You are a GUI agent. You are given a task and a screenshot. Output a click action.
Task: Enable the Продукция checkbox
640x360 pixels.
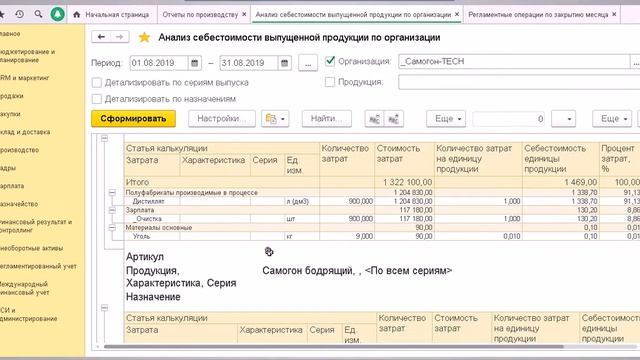330,82
